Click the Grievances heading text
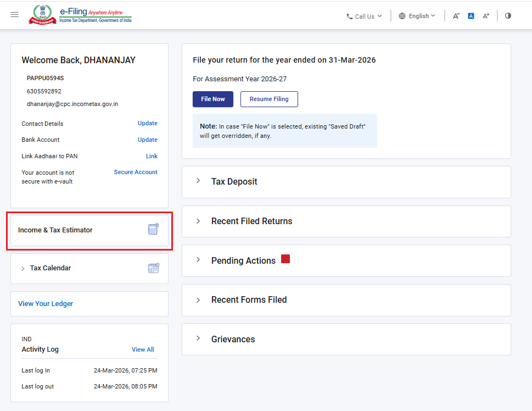This screenshot has width=532, height=411. coord(233,340)
